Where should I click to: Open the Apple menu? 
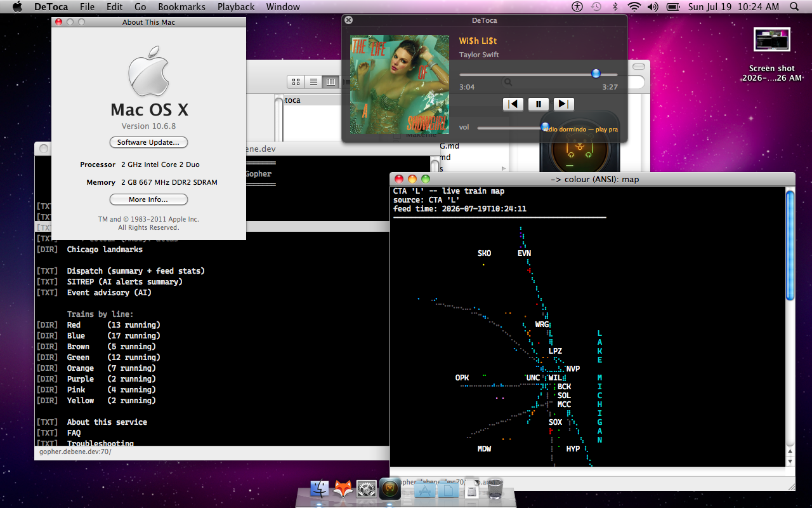pos(17,7)
